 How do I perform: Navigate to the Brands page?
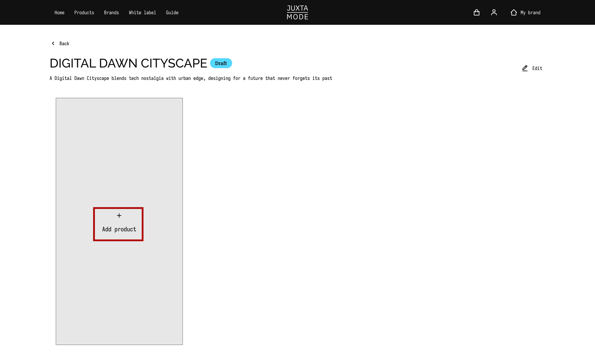pyautogui.click(x=111, y=13)
